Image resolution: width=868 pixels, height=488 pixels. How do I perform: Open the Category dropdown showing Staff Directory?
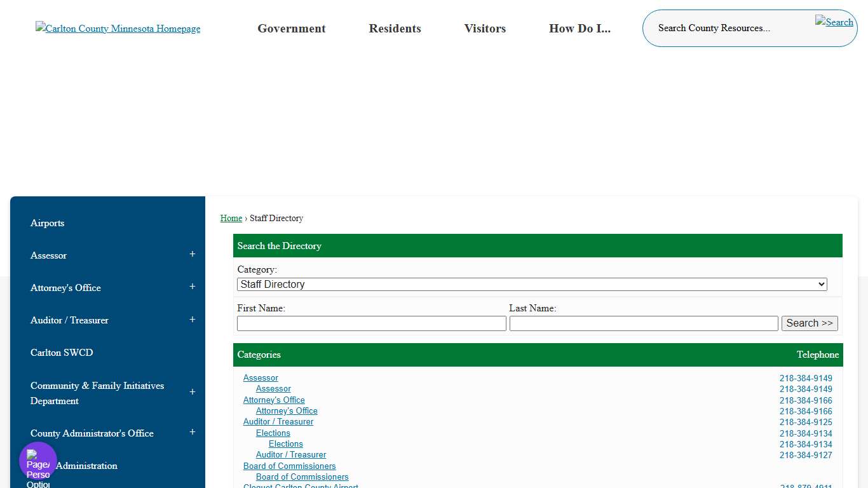tap(531, 284)
